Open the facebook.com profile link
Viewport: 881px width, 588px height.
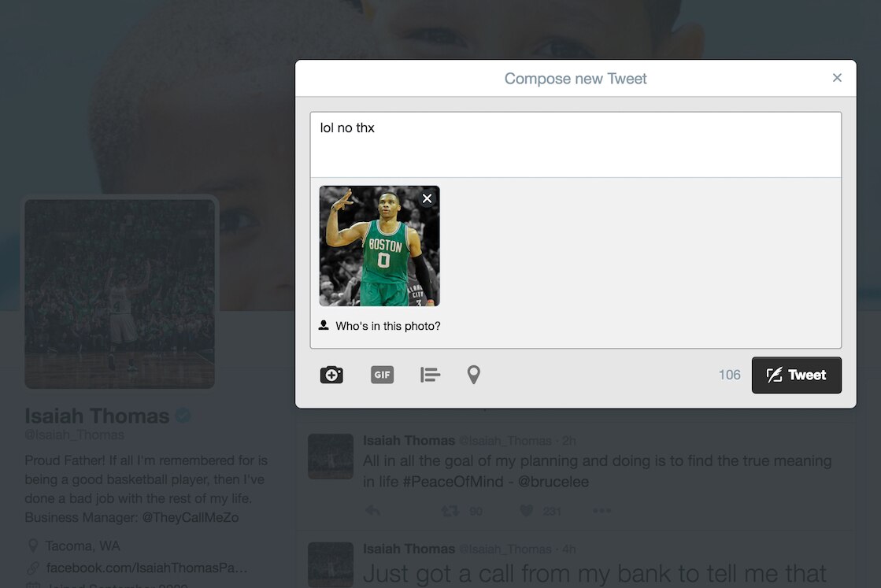click(x=146, y=568)
